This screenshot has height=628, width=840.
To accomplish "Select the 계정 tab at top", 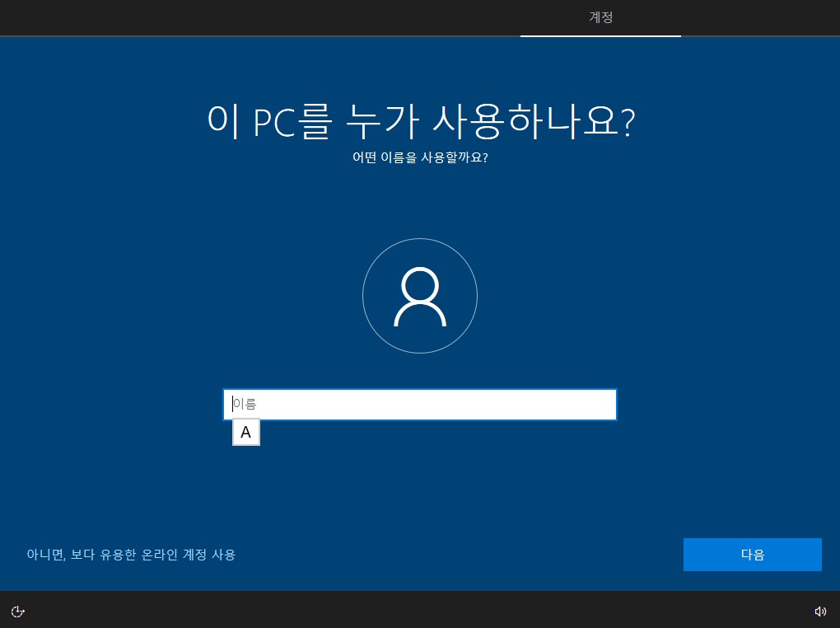I will coord(600,17).
